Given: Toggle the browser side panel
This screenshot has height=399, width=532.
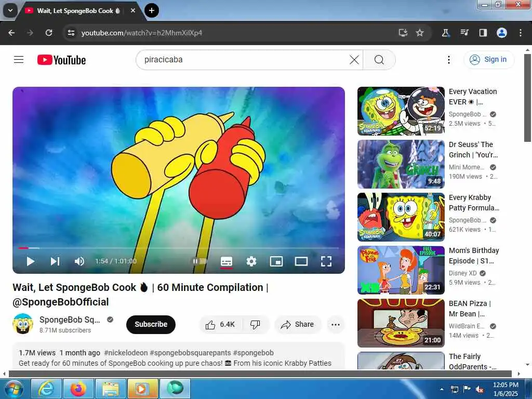Looking at the screenshot, I should click(x=483, y=33).
